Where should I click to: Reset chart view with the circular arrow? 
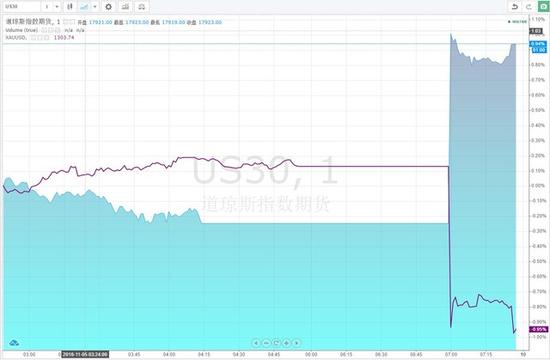pos(276,343)
